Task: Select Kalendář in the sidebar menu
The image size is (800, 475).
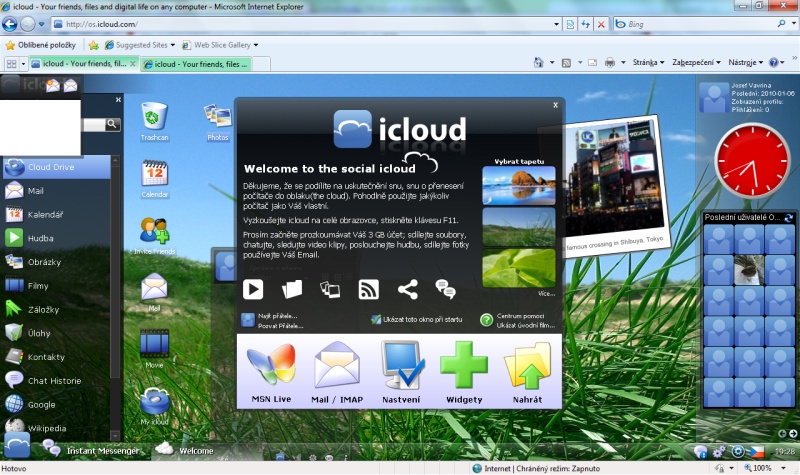Action: (56, 214)
